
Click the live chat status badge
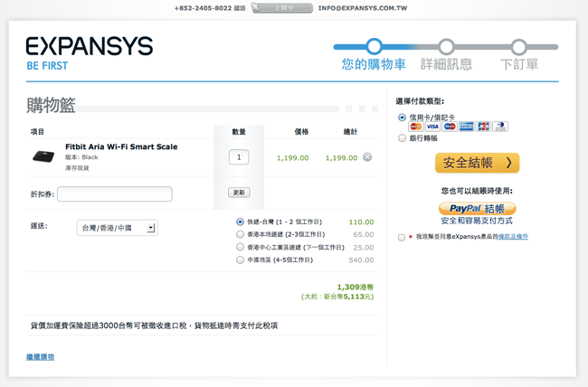tap(281, 8)
